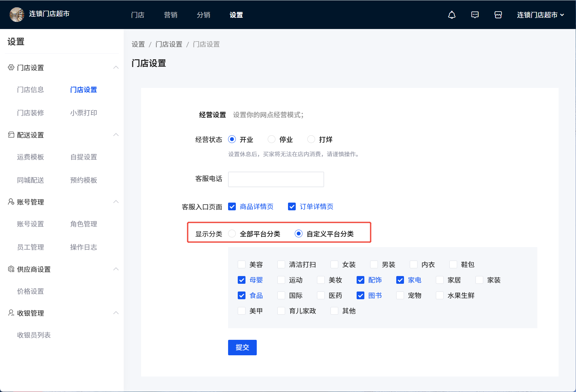Click the notification bell icon

(x=452, y=15)
